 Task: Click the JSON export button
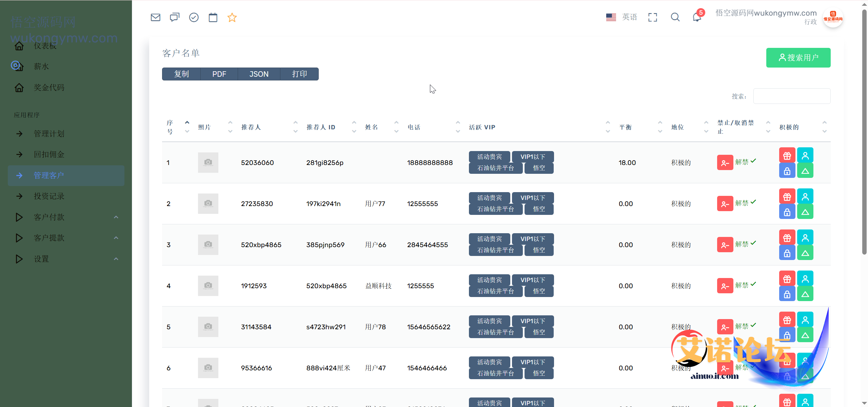click(259, 74)
